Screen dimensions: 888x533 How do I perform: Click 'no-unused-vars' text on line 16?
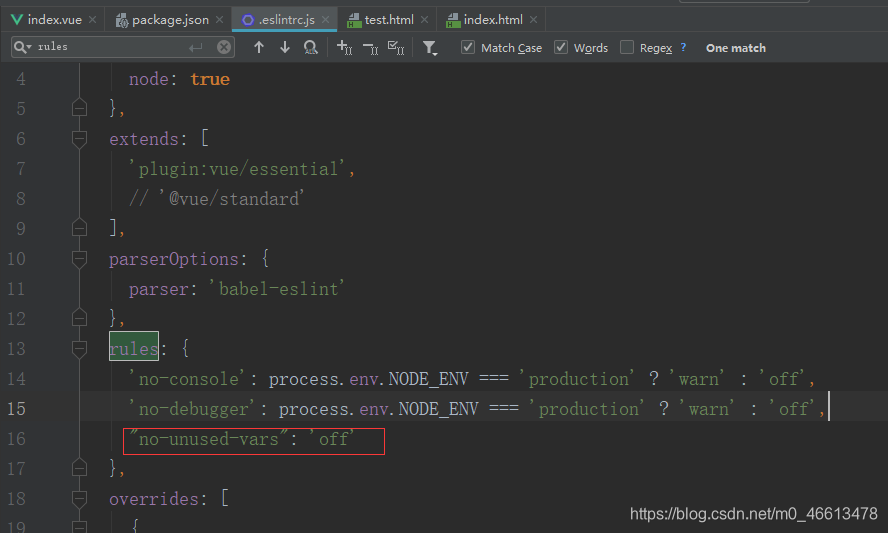tap(209, 439)
